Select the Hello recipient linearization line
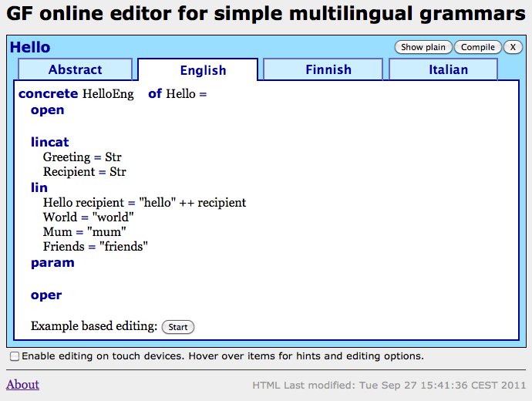Viewport: 532px width, 401px height. (144, 203)
